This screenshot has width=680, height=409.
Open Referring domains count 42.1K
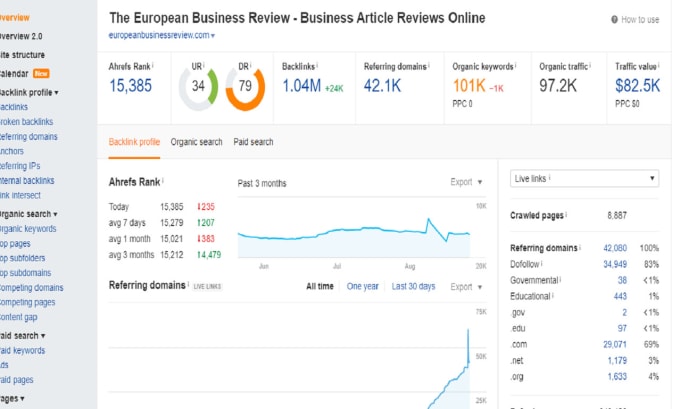(382, 86)
